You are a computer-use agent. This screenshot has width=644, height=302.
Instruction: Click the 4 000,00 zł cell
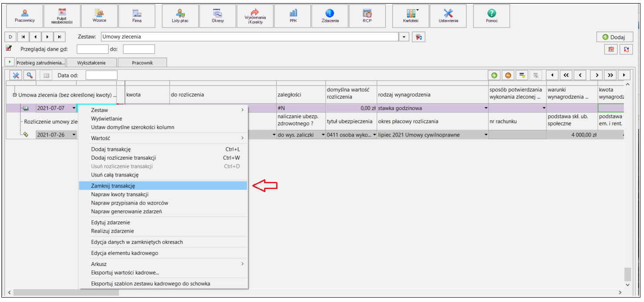coord(572,135)
